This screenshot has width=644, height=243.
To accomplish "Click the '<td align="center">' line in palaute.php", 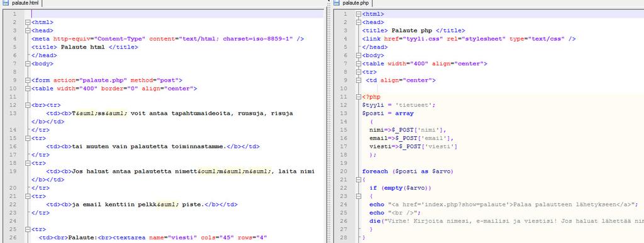I will [x=401, y=80].
